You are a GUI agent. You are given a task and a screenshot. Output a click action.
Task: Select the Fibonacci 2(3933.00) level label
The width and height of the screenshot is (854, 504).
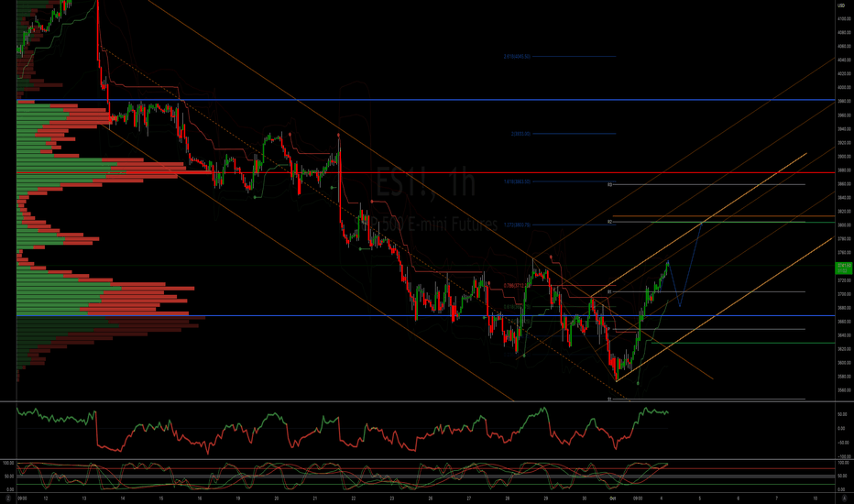click(520, 134)
